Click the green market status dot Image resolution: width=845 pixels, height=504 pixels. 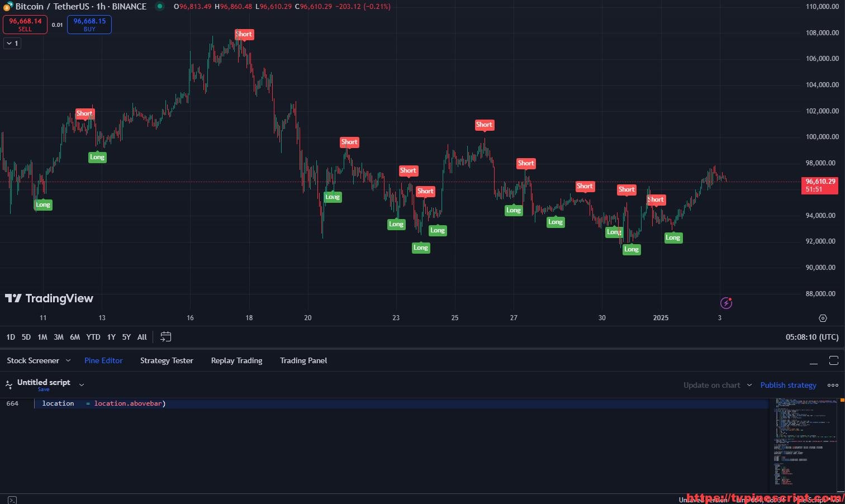(x=160, y=7)
